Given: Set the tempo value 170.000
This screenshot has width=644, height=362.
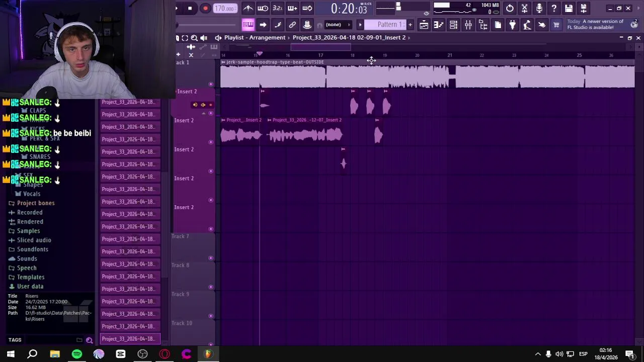Looking at the screenshot, I should point(224,9).
